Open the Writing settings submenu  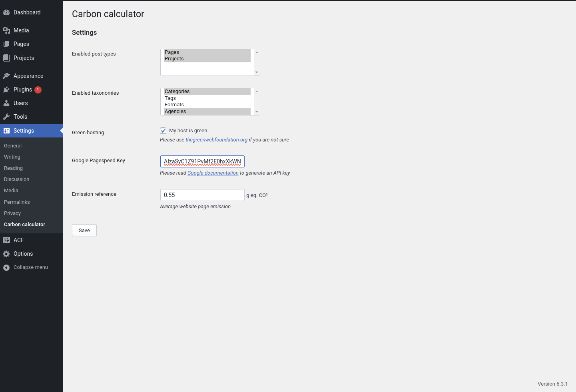(12, 157)
